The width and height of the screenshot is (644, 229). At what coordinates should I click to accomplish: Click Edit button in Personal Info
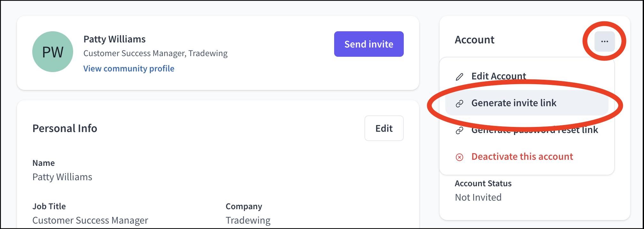[x=384, y=128]
